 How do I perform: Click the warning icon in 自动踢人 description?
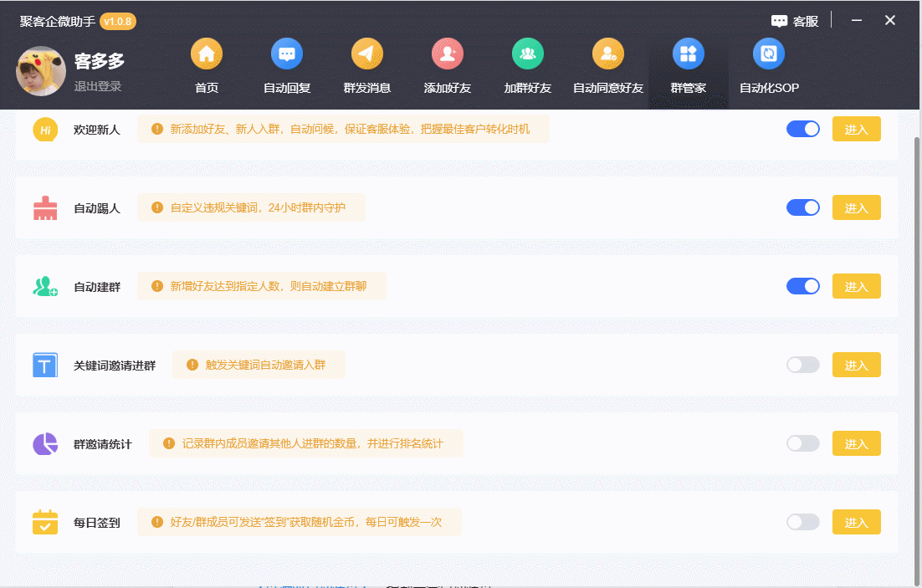(x=157, y=207)
